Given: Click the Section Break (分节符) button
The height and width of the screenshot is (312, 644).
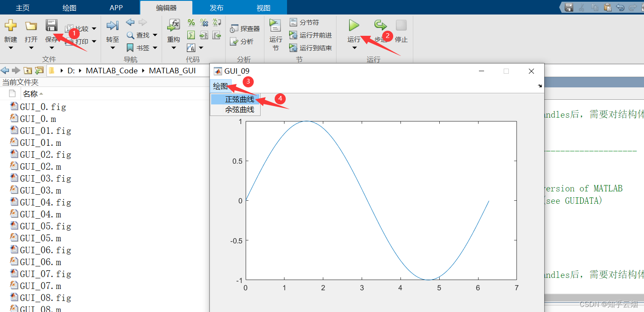Looking at the screenshot, I should [x=304, y=22].
